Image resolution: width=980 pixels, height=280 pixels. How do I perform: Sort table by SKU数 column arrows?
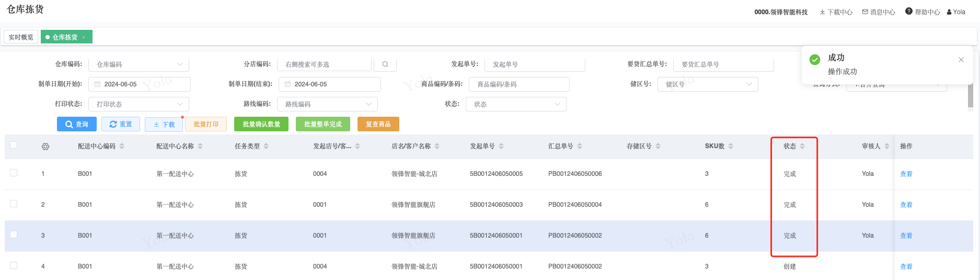tap(731, 147)
